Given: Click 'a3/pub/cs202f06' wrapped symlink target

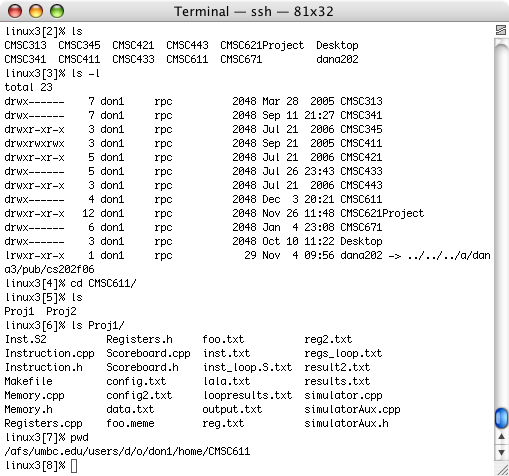Looking at the screenshot, I should click(50, 269).
